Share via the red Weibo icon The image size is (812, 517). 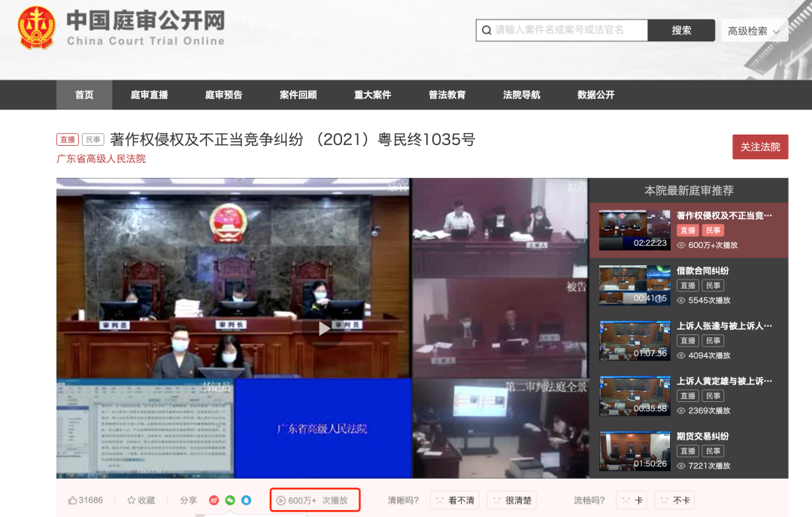pyautogui.click(x=214, y=500)
